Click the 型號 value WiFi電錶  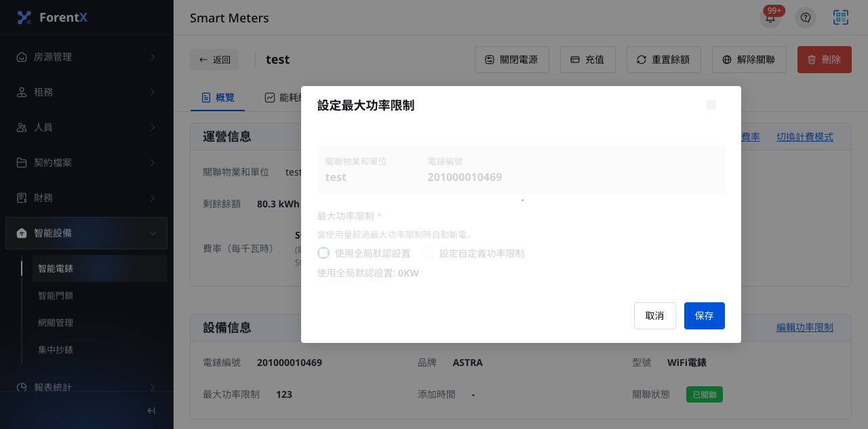click(687, 363)
